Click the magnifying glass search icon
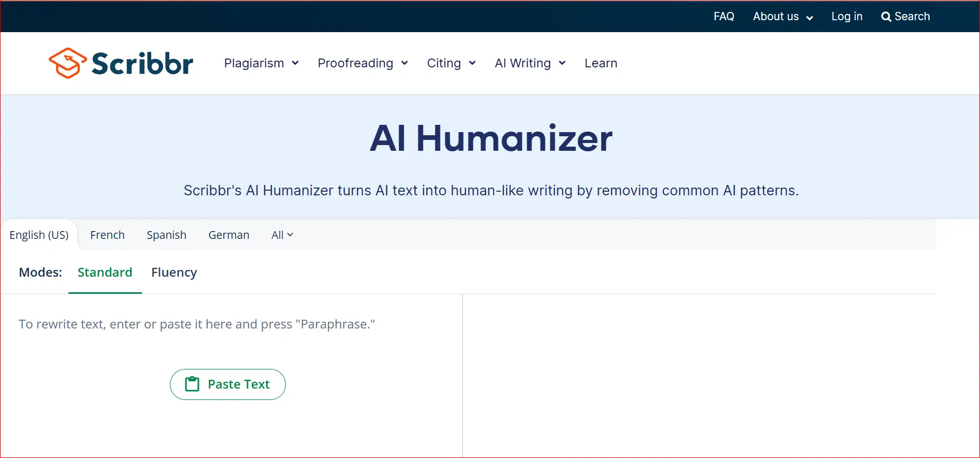The height and width of the screenshot is (458, 980). click(886, 17)
